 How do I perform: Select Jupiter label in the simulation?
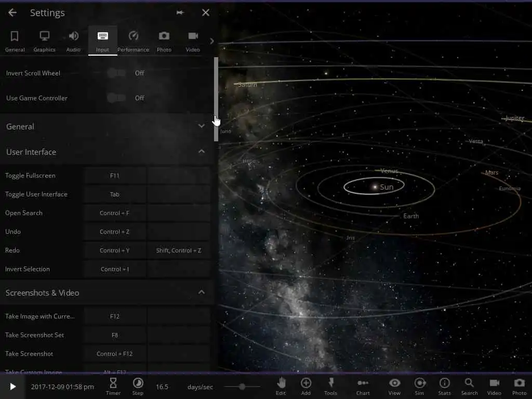click(515, 118)
